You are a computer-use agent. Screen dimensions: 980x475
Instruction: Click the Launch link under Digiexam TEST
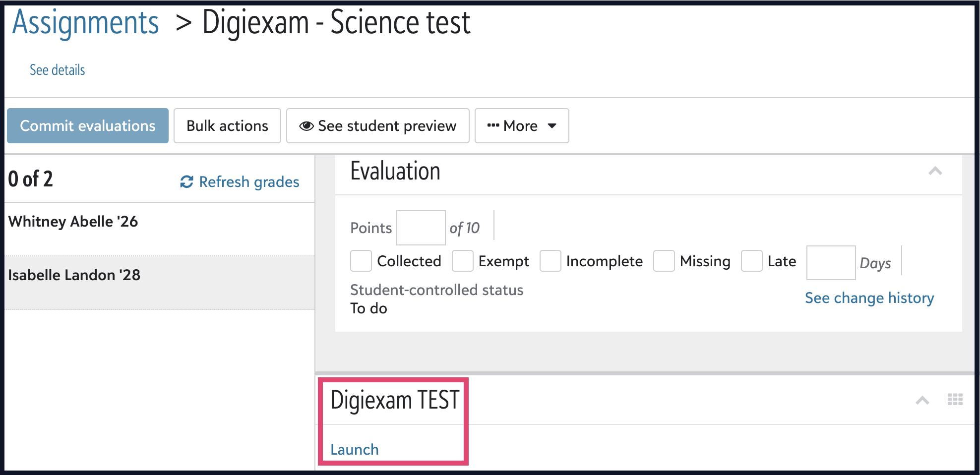pyautogui.click(x=355, y=450)
